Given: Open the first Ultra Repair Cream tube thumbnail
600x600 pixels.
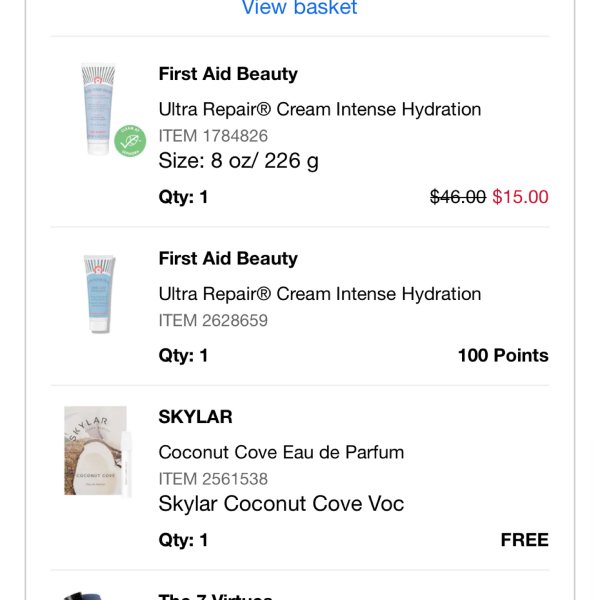Looking at the screenshot, I should pos(98,109).
